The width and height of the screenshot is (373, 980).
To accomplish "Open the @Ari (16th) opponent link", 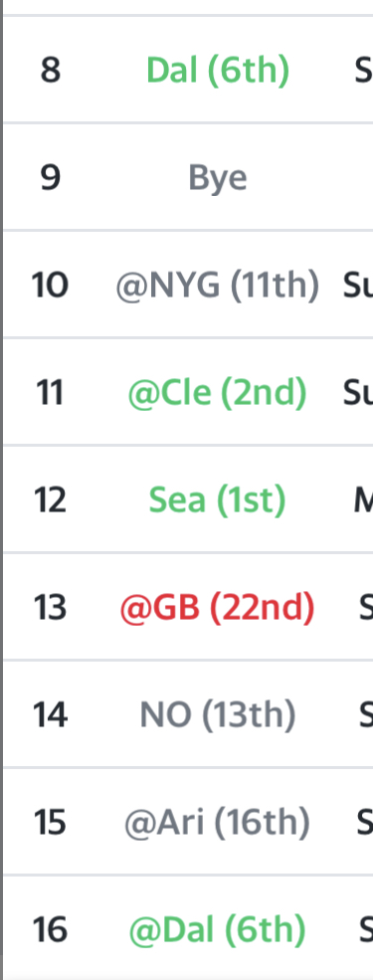I will pos(218,823).
